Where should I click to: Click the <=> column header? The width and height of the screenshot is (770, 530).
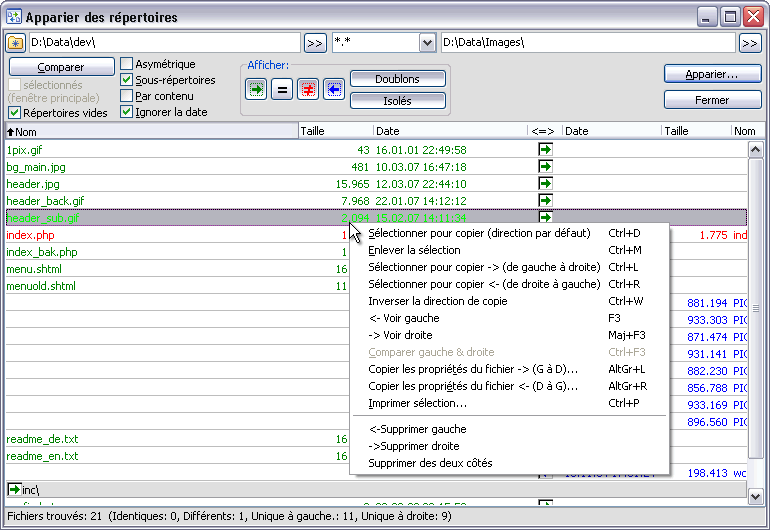544,131
